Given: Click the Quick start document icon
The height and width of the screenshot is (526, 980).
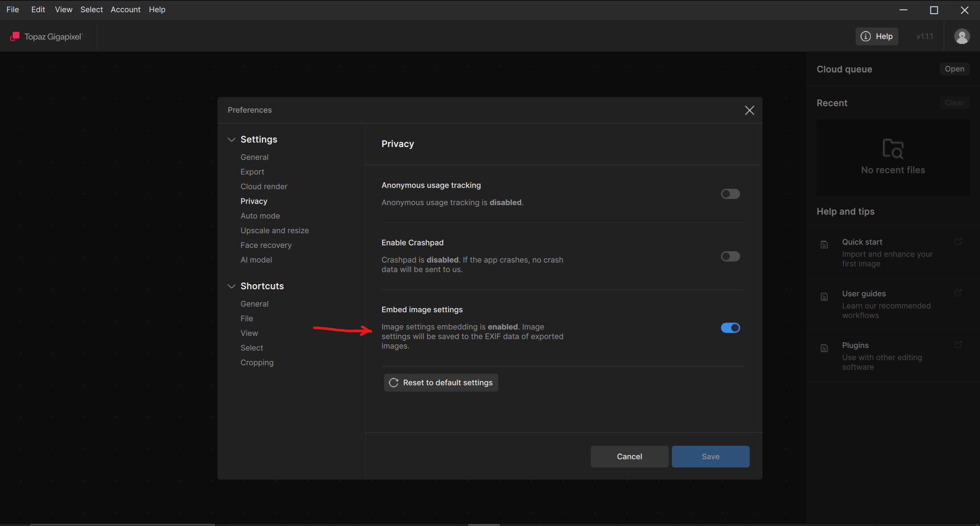Looking at the screenshot, I should (x=824, y=245).
